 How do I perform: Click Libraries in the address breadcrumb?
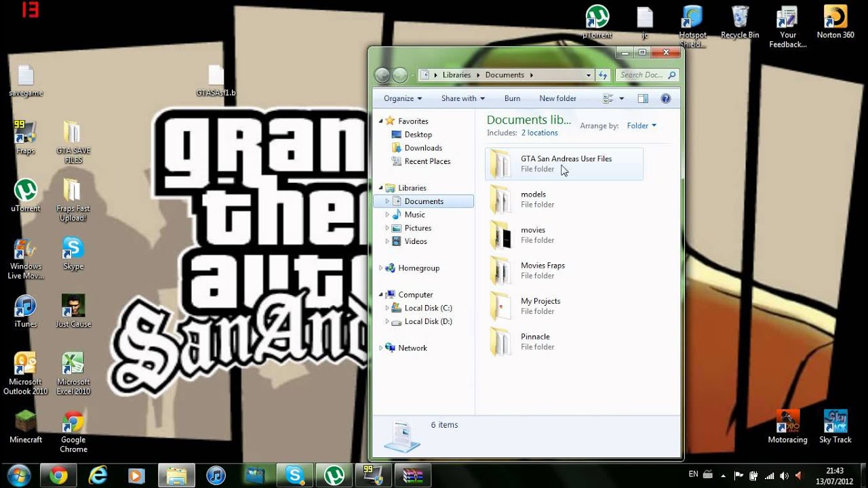pyautogui.click(x=456, y=75)
